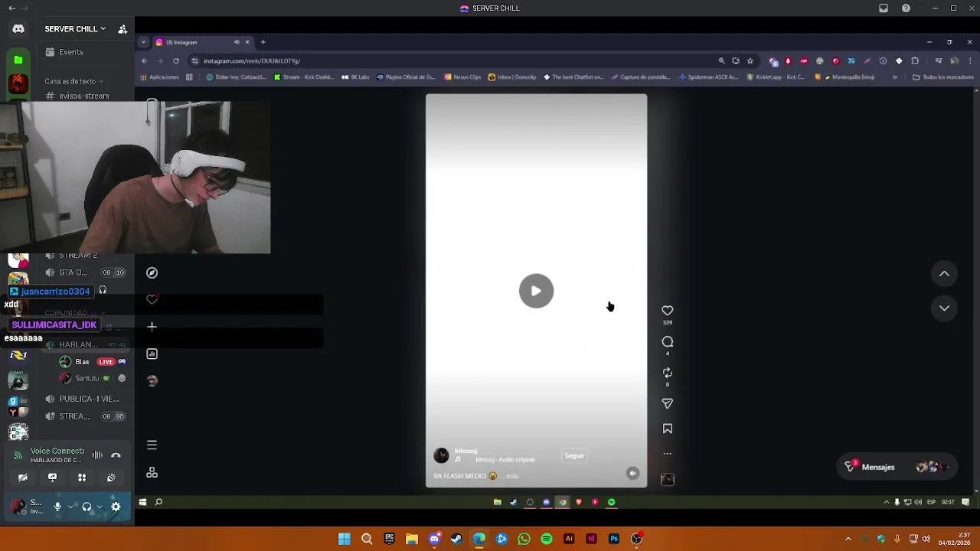Screen dimensions: 980x551
Task: Open Discord inbox icon in title bar
Action: coord(884,8)
